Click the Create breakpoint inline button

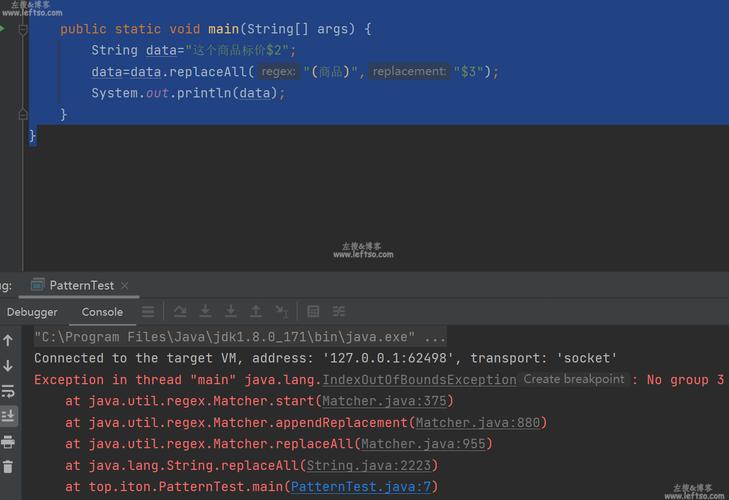coord(574,379)
